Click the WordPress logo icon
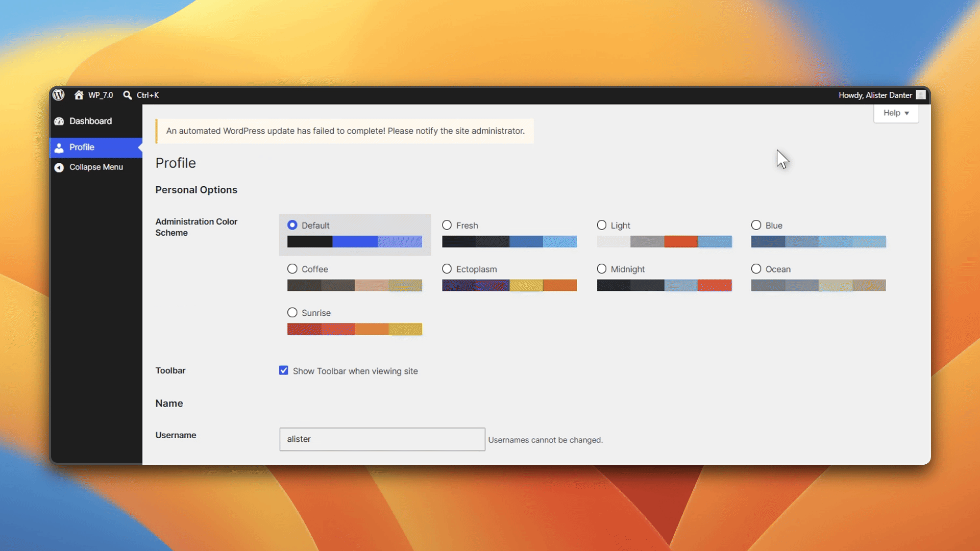 tap(59, 95)
